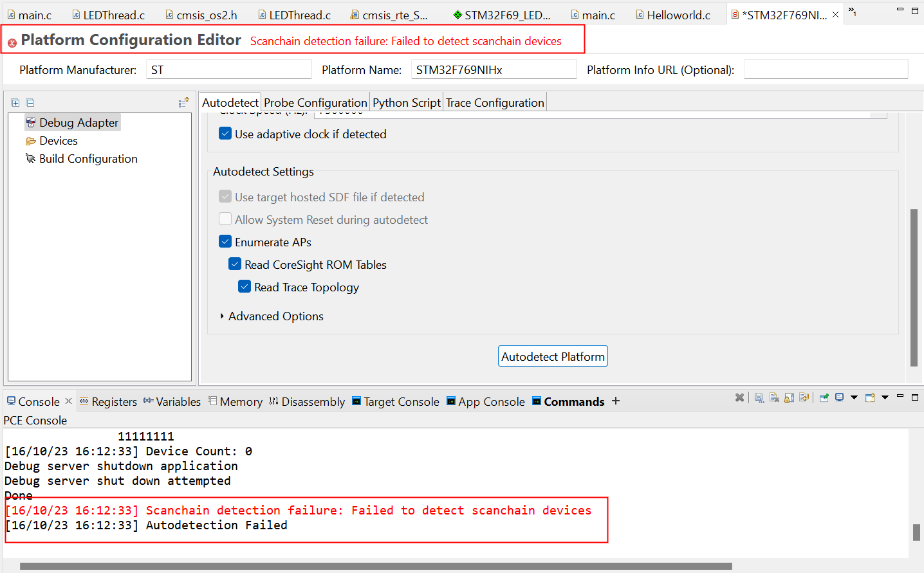
Task: Click the clear console document icon
Action: [x=774, y=398]
